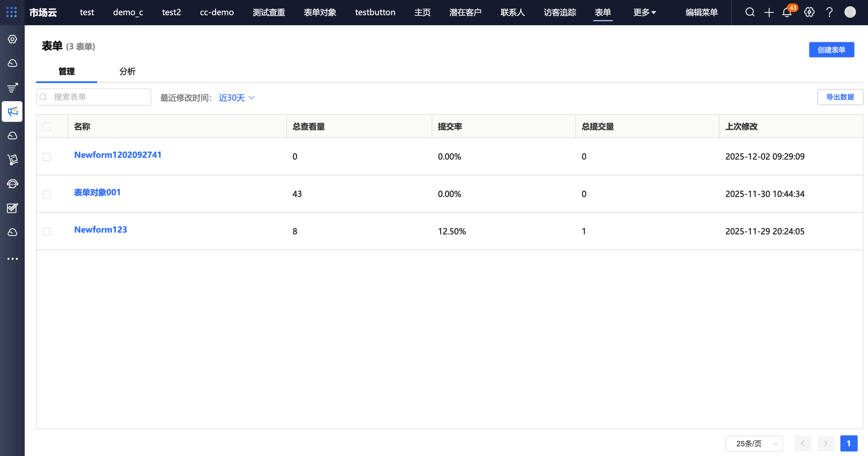This screenshot has height=456, width=868.
Task: Click the help question mark icon
Action: pyautogui.click(x=829, y=12)
